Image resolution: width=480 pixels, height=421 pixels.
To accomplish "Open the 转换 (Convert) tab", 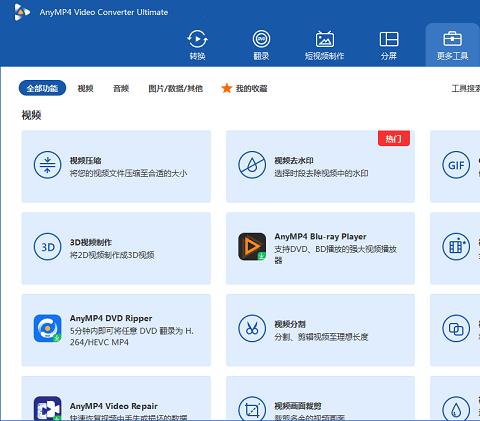I will tap(197, 45).
